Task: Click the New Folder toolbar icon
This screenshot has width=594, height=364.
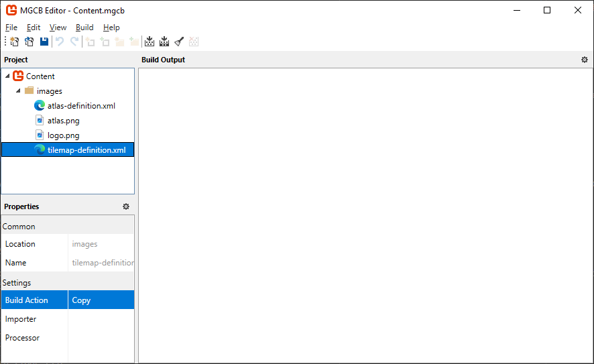Action: click(119, 42)
